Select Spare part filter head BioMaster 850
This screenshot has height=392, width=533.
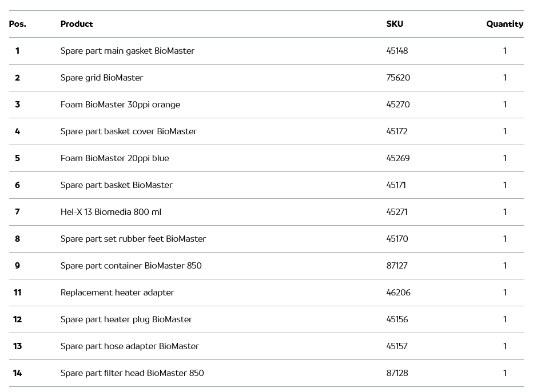tap(132, 373)
